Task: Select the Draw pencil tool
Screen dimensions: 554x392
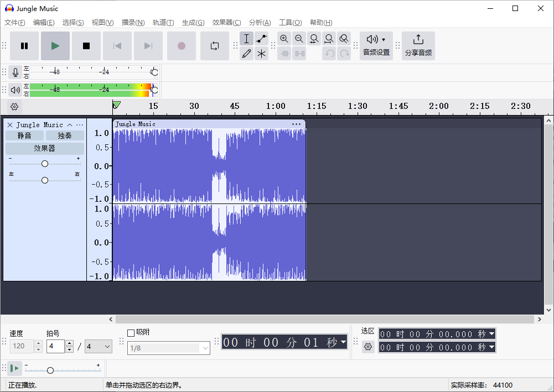Action: [x=247, y=54]
